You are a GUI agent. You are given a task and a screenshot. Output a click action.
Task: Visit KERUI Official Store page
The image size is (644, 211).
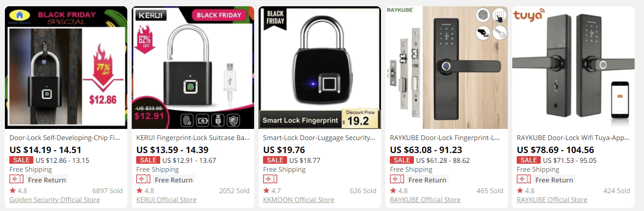click(x=166, y=199)
